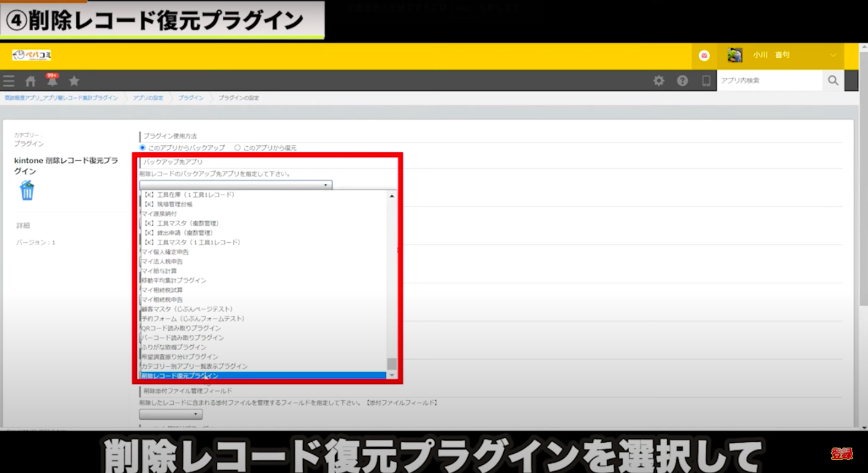The width and height of the screenshot is (868, 473).
Task: Open the attachment file field dropdown
Action: (171, 415)
